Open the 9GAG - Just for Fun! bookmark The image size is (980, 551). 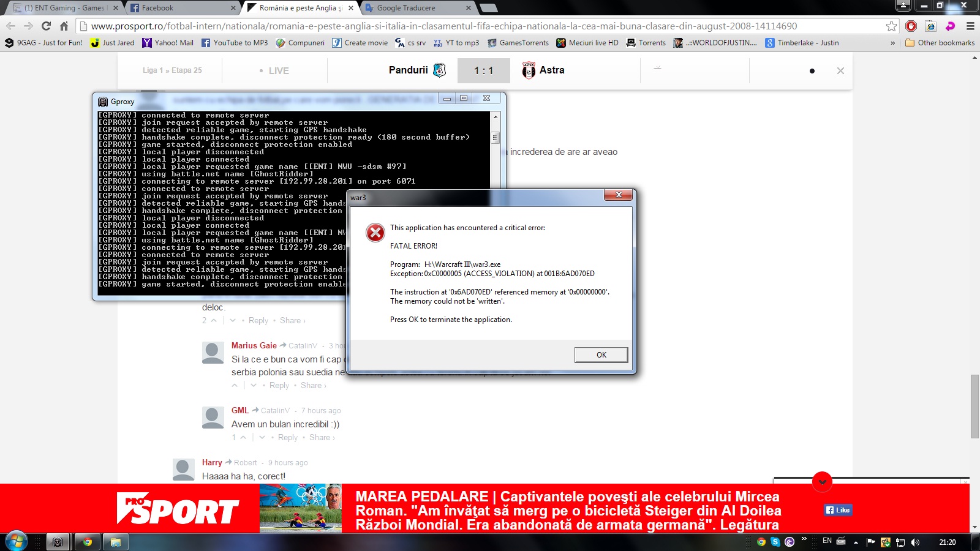pyautogui.click(x=43, y=43)
